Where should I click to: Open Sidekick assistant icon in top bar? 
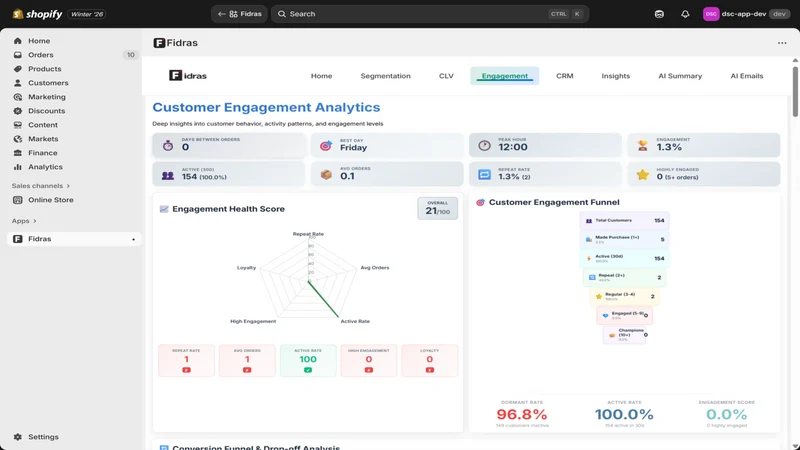click(x=659, y=14)
